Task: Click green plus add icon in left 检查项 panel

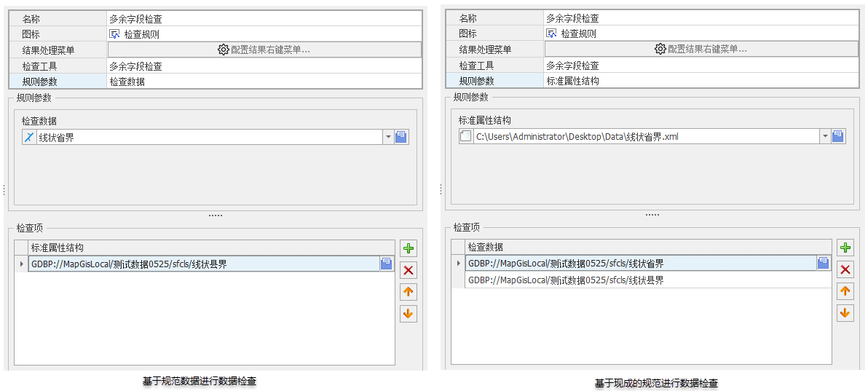Action: [409, 248]
